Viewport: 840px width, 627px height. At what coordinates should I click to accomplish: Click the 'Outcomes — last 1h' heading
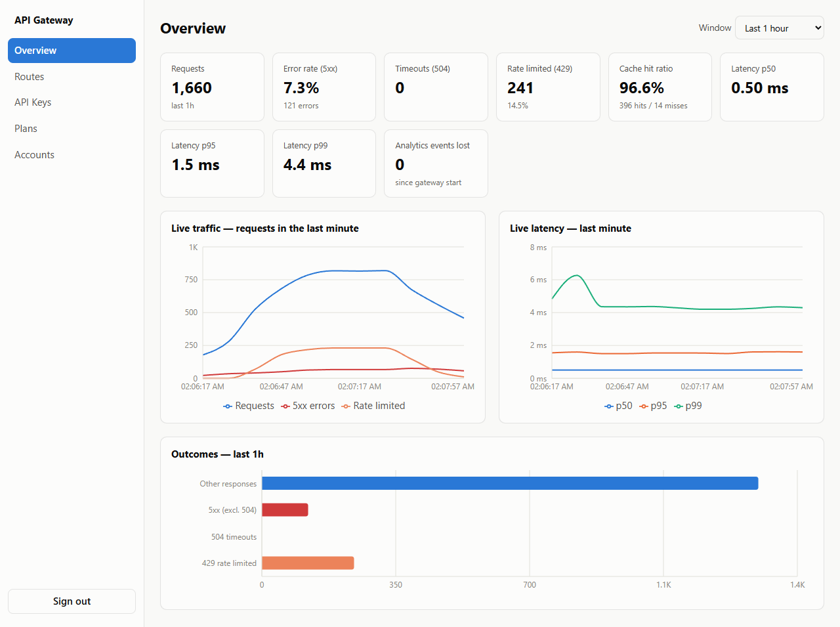point(217,454)
